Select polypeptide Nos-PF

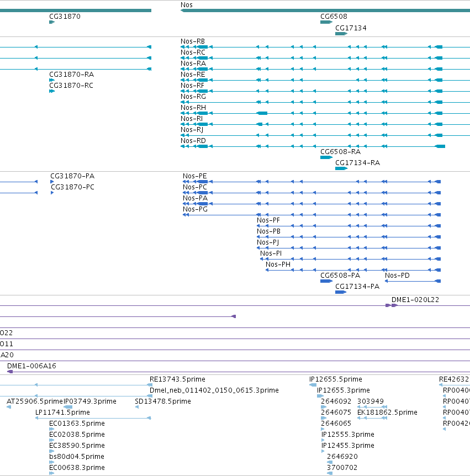[268, 220]
